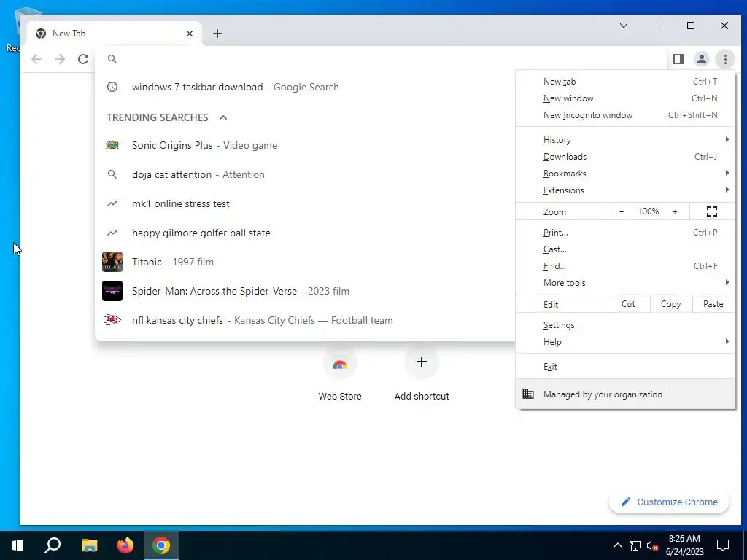This screenshot has width=747, height=560.
Task: Open the profile avatar icon
Action: pos(702,59)
